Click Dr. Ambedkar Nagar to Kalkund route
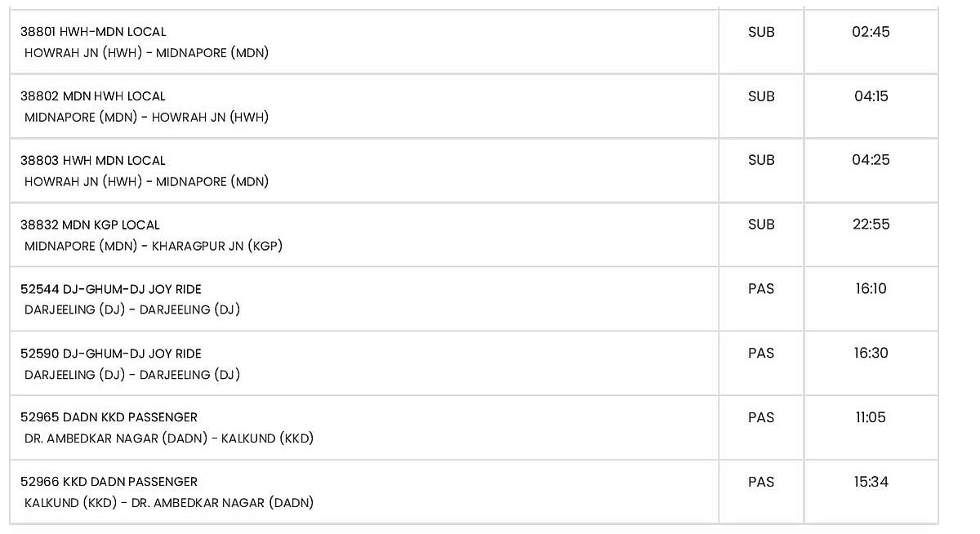This screenshot has height=534, width=980. tap(169, 438)
